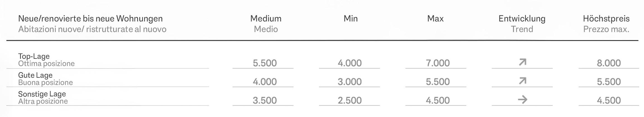
Task: Click the Gute Lage upward trend arrow
Action: [523, 81]
